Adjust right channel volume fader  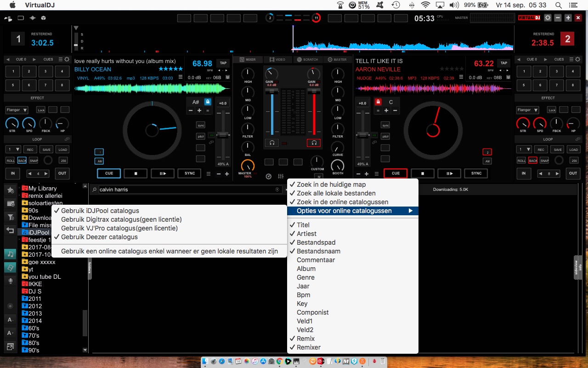coord(315,91)
